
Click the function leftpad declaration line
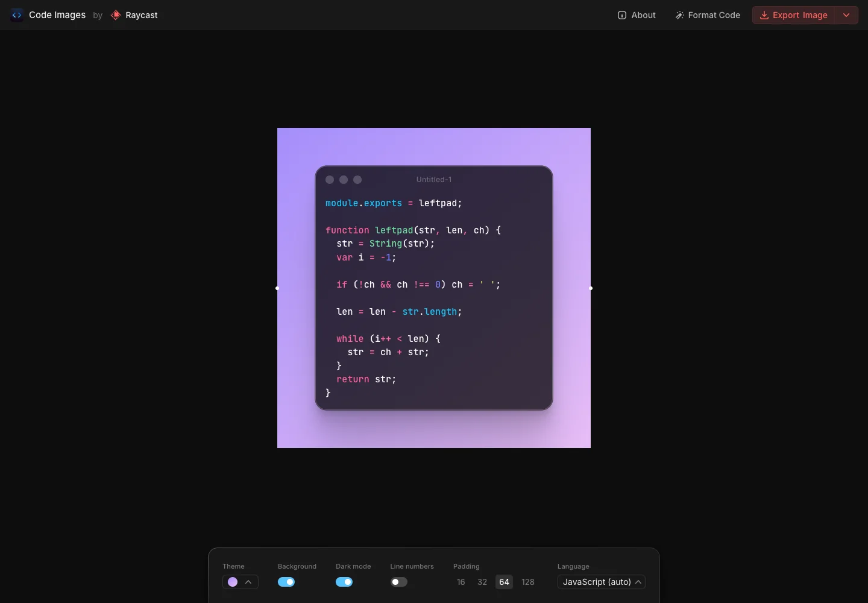coord(414,230)
